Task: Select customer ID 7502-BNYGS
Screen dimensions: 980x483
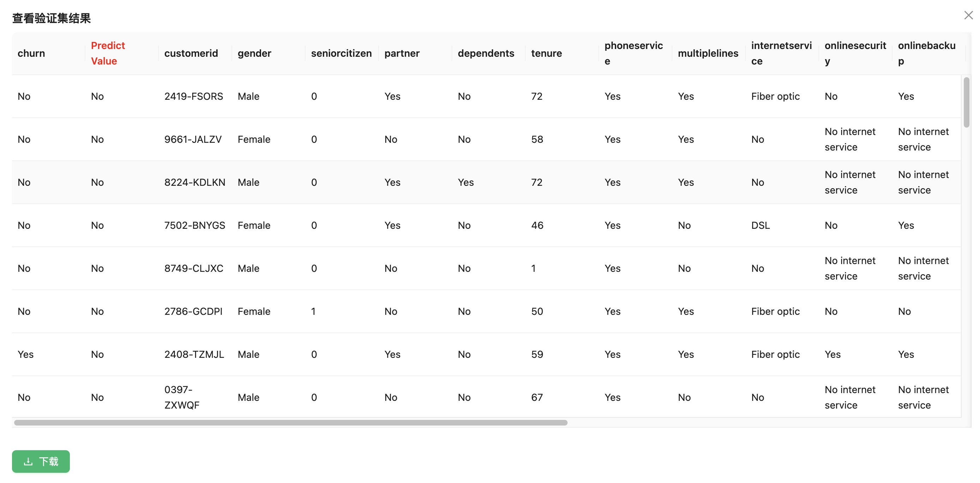Action: [195, 225]
